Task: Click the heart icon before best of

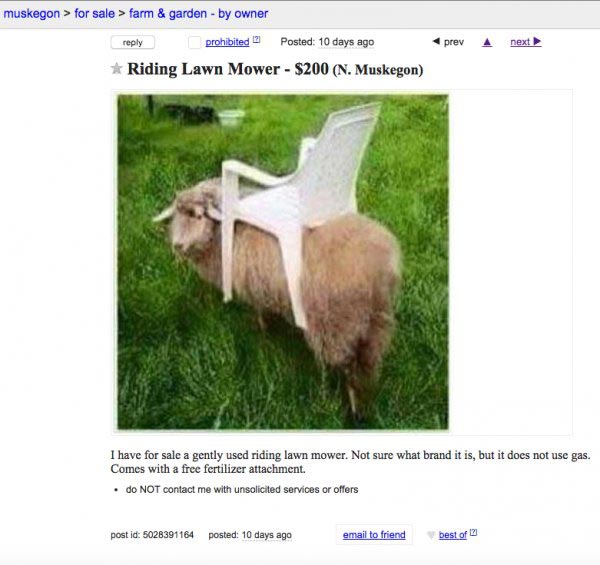Action: tap(431, 535)
